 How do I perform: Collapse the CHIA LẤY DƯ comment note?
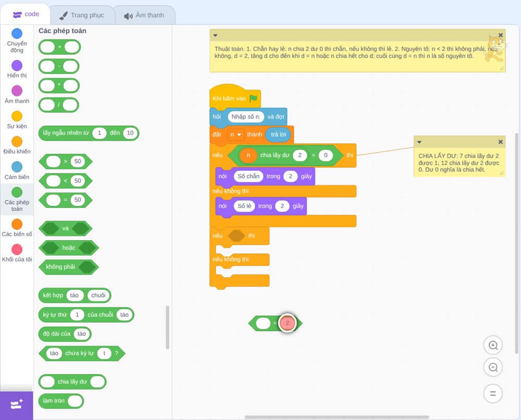click(x=419, y=142)
